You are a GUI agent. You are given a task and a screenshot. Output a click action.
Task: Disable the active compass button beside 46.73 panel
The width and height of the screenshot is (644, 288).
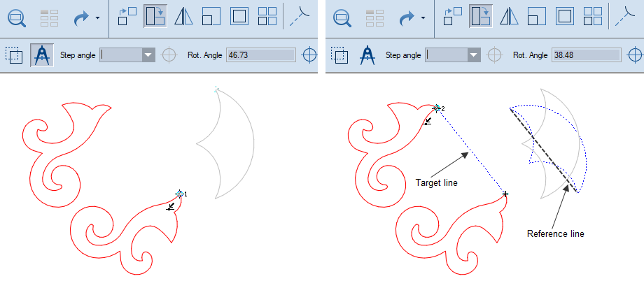pos(41,55)
